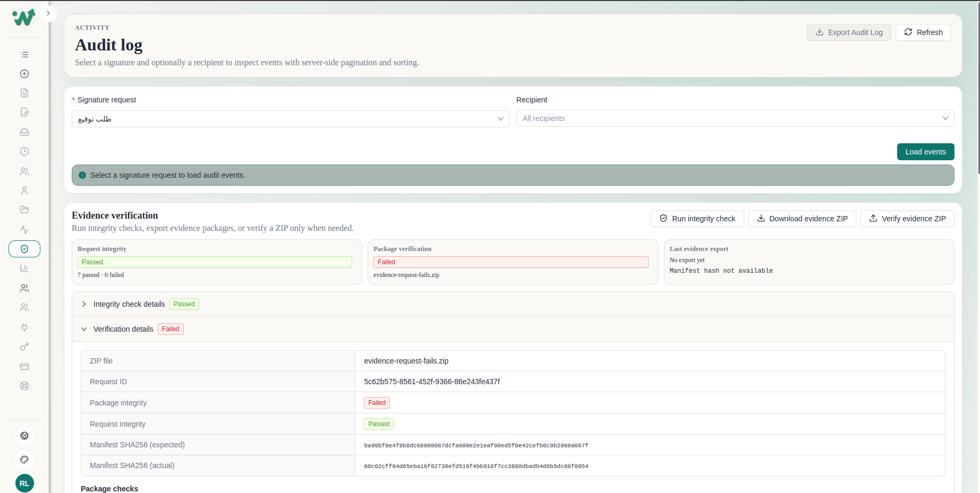Toggle the theme with the palette icon
Image resolution: width=980 pixels, height=493 pixels.
24,460
